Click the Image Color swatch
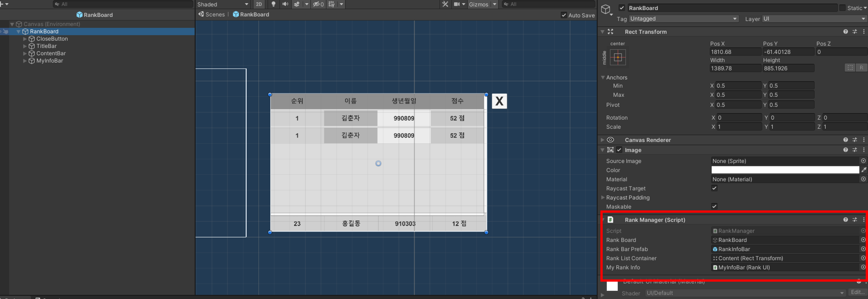The width and height of the screenshot is (868, 299). click(785, 170)
